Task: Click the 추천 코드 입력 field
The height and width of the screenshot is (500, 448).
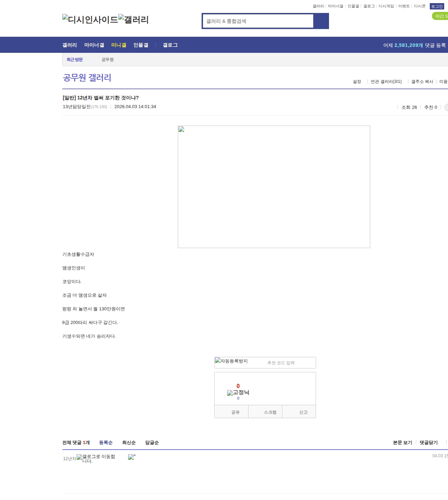Action: (x=281, y=363)
